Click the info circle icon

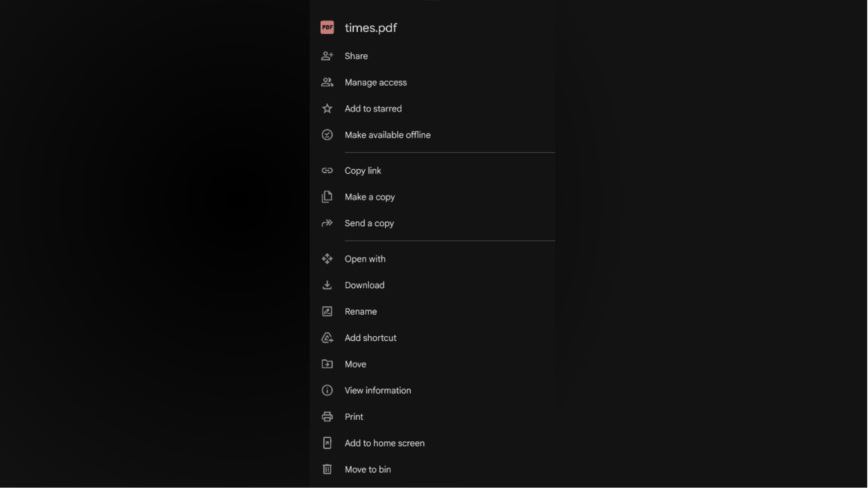coord(327,390)
